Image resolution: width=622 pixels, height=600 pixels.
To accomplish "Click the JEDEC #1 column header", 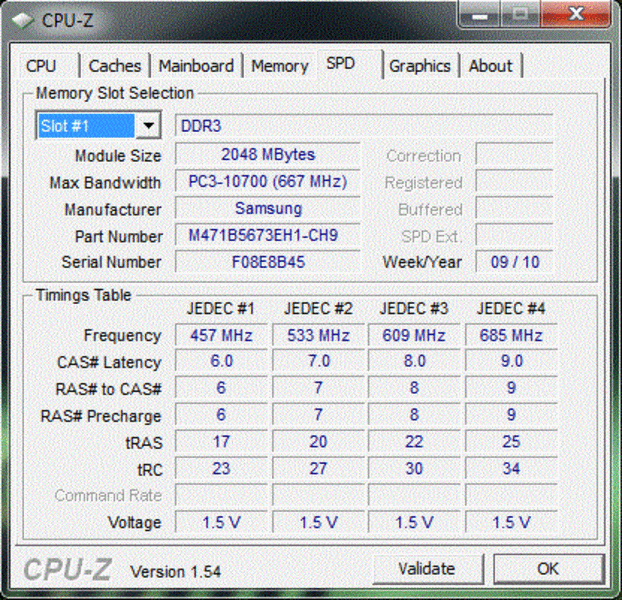I will 221,309.
